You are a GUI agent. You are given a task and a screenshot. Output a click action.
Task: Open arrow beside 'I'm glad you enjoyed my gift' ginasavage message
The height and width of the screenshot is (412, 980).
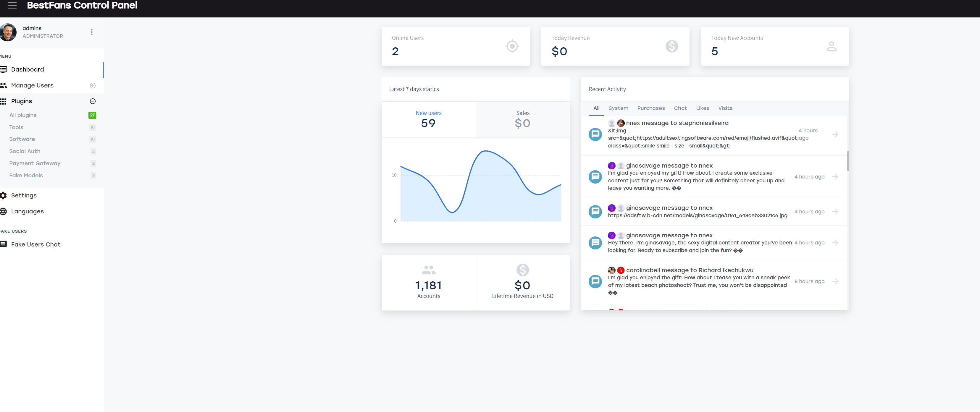click(835, 177)
